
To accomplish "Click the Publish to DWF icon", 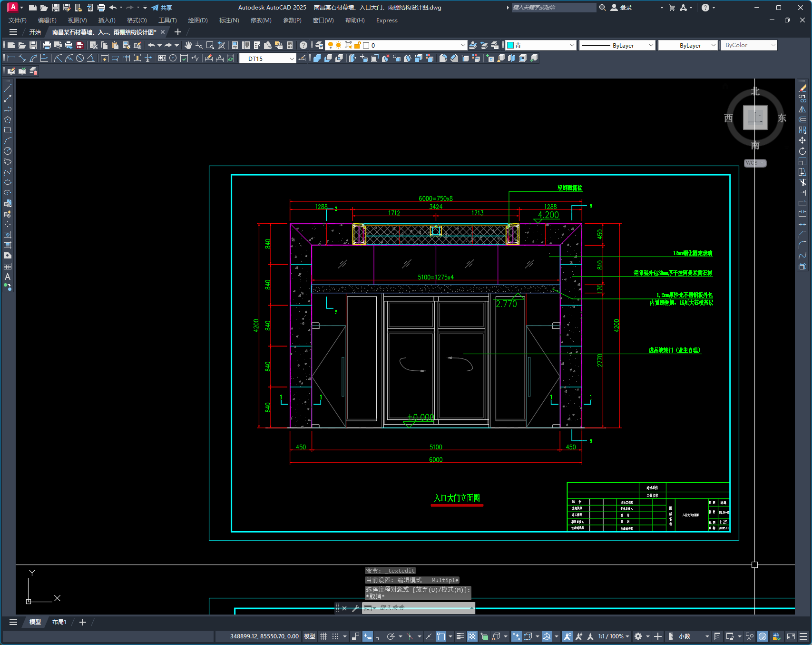I will tap(80, 45).
